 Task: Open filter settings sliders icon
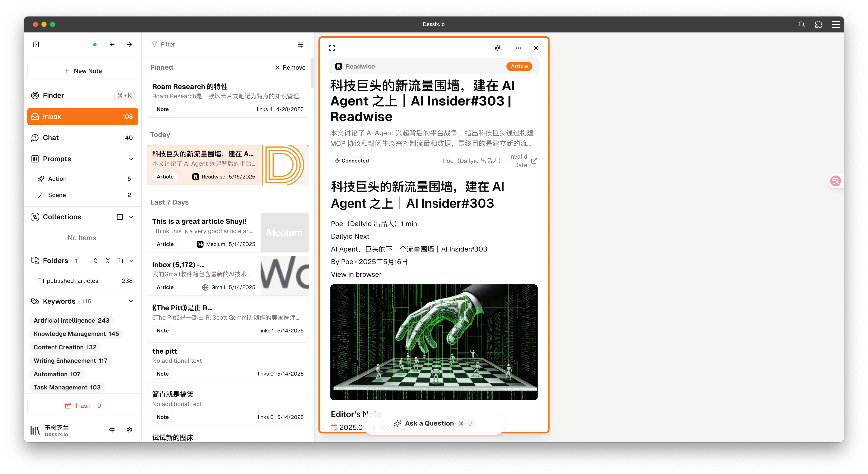pos(301,44)
